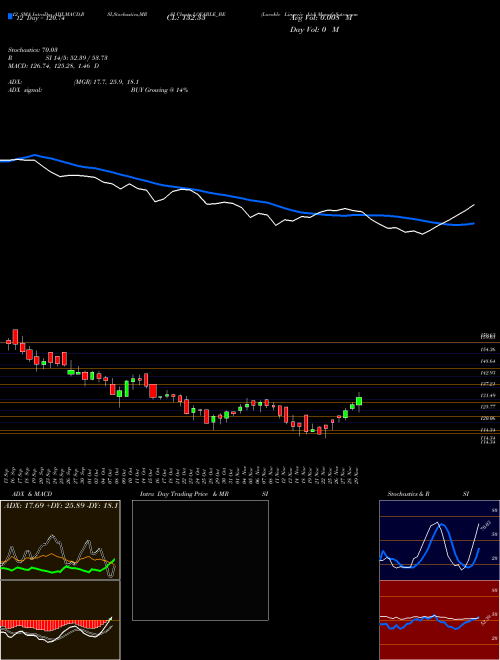Viewport: 500px width, 660px height.
Task: Select the '12 Day = 120.74' SMA label
Action: 39,19
